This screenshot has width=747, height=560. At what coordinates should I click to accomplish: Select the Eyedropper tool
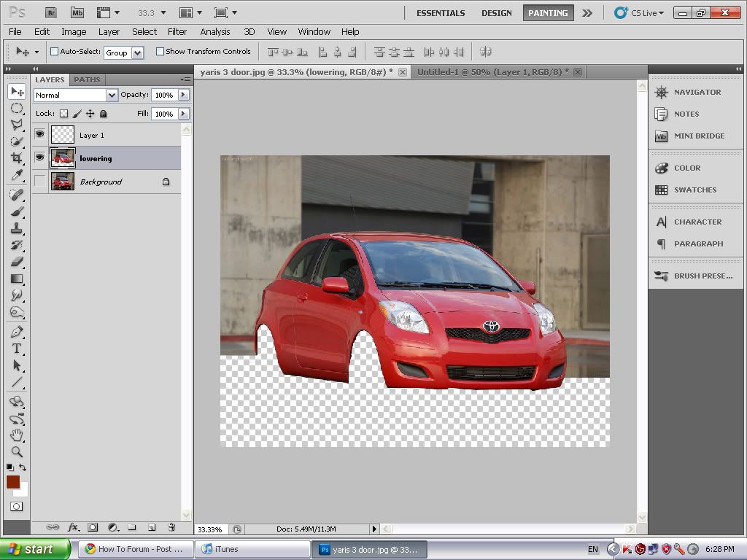tap(17, 175)
